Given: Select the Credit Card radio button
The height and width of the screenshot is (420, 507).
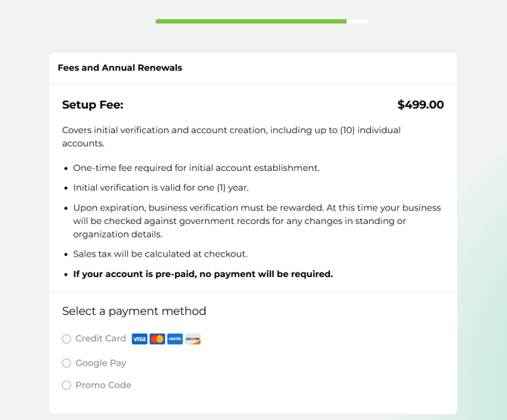Looking at the screenshot, I should click(67, 339).
